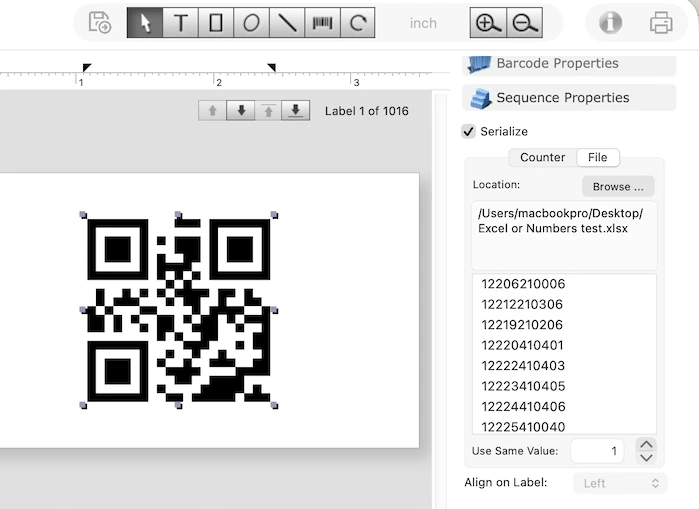Select value 12222410403 in the list

(x=564, y=366)
